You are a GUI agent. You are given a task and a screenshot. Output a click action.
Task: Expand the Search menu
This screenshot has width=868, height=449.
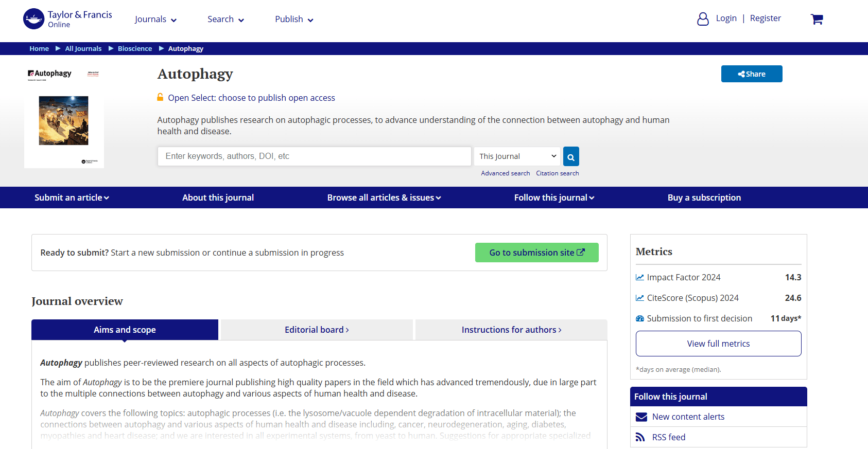pyautogui.click(x=225, y=20)
